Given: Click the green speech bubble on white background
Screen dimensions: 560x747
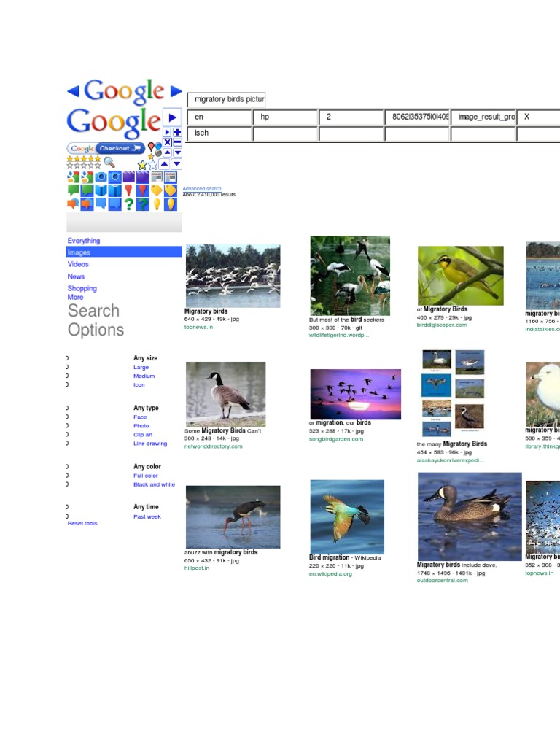Looking at the screenshot, I should click(x=73, y=190).
